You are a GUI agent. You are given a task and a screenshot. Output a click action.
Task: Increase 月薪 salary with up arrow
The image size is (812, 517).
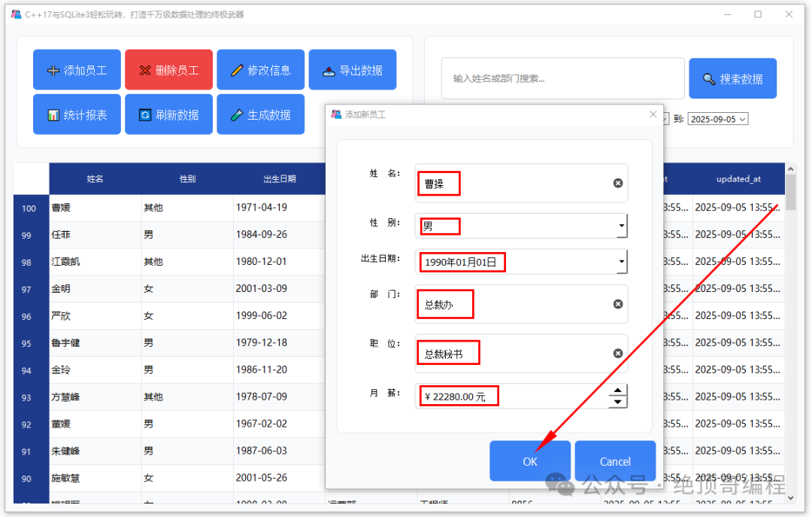(618, 391)
